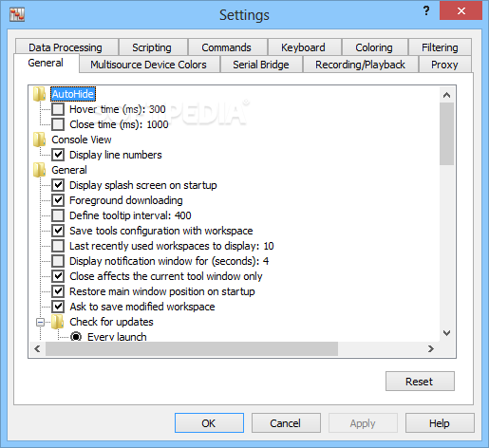Click the application icon in the title bar

click(x=17, y=14)
